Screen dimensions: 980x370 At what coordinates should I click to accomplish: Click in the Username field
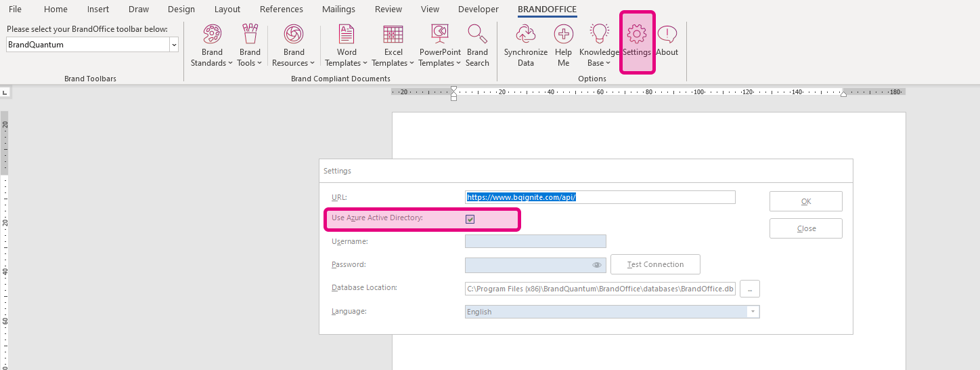[x=535, y=241]
